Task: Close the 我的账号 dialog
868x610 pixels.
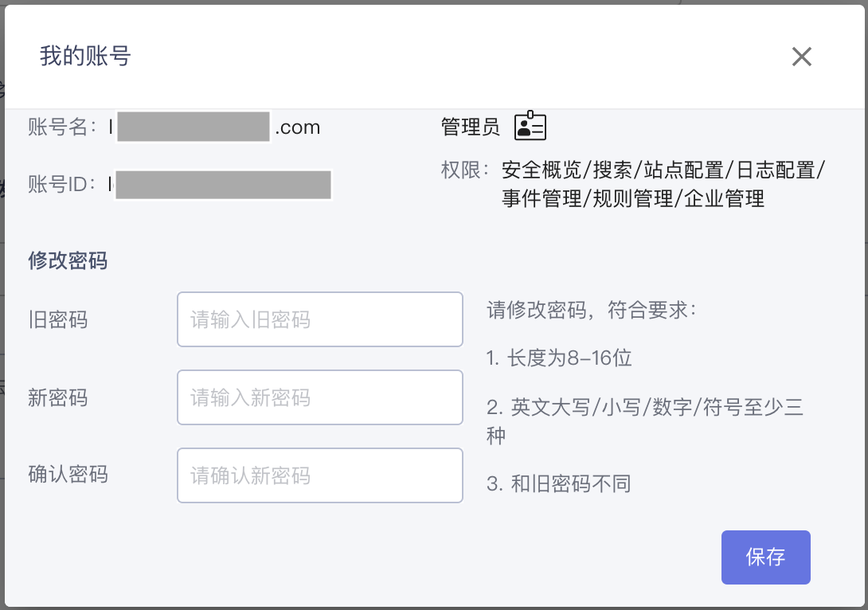Action: [801, 57]
